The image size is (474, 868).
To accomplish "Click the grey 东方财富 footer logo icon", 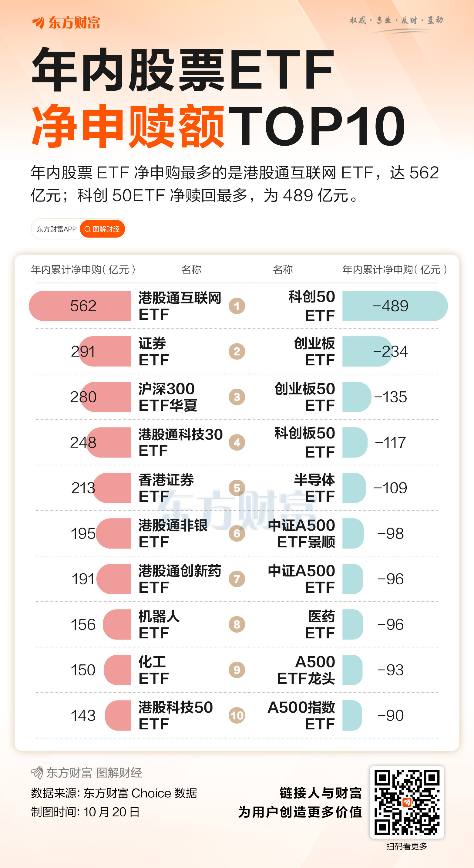I will coord(37,773).
